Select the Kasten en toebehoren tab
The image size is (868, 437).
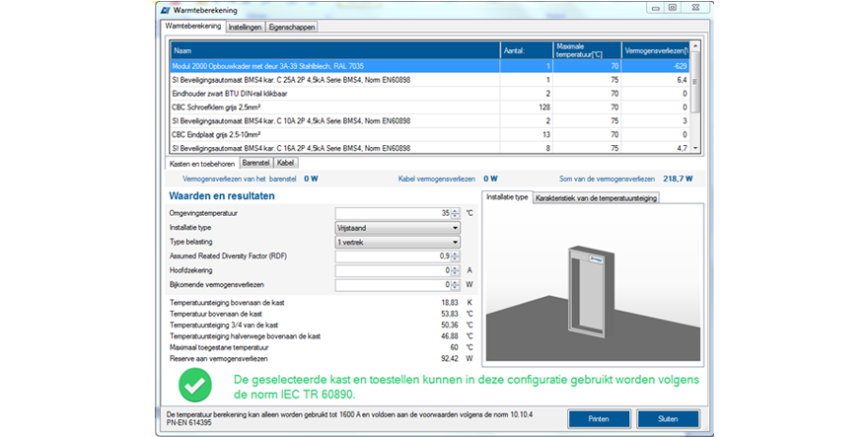(x=202, y=164)
